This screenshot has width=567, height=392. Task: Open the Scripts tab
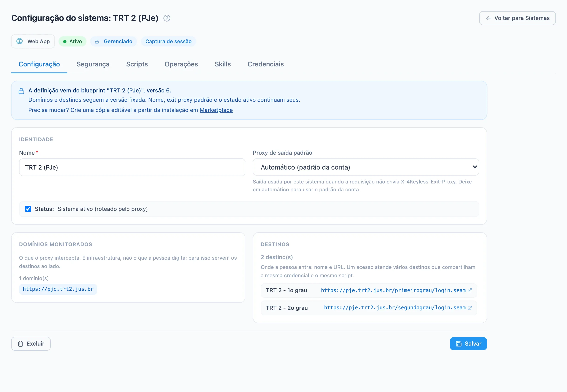point(137,64)
